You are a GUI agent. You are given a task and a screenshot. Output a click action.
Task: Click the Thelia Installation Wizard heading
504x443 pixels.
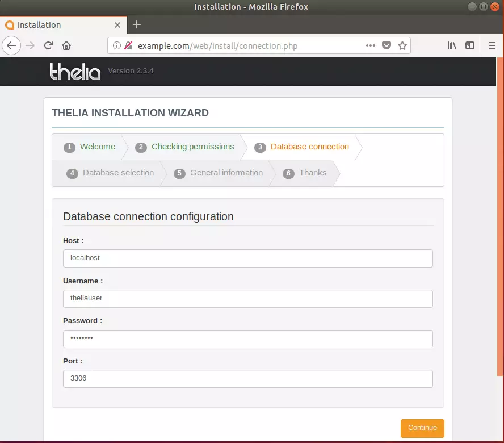130,113
